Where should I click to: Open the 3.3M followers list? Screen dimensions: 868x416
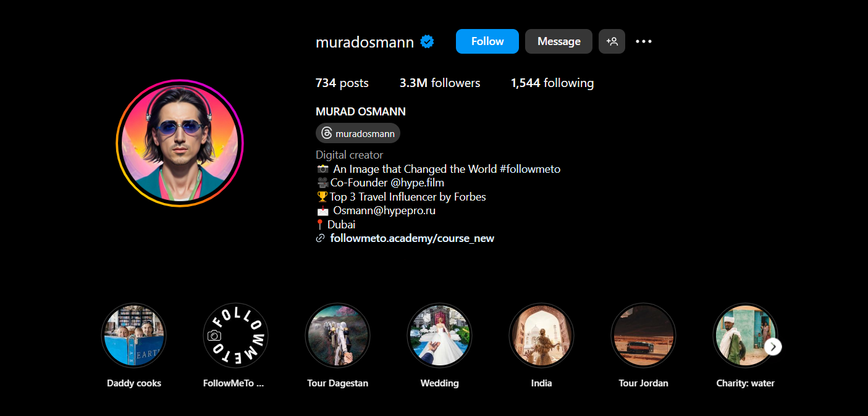(440, 83)
